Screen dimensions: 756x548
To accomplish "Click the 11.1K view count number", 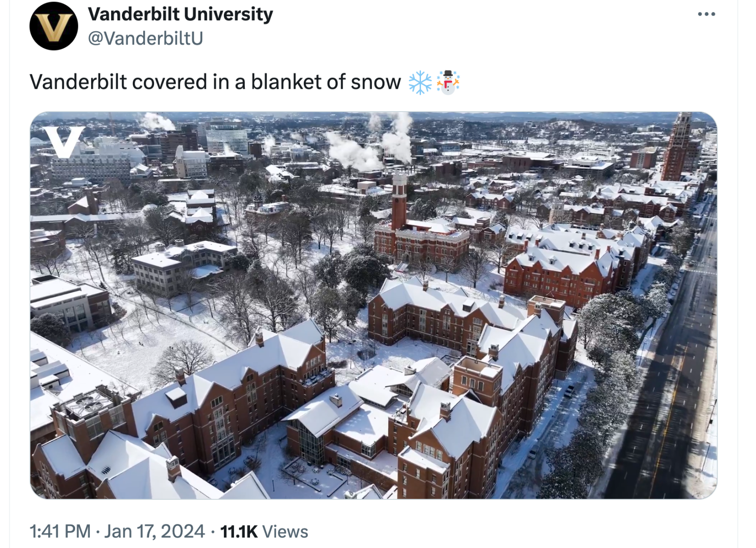I will [239, 531].
